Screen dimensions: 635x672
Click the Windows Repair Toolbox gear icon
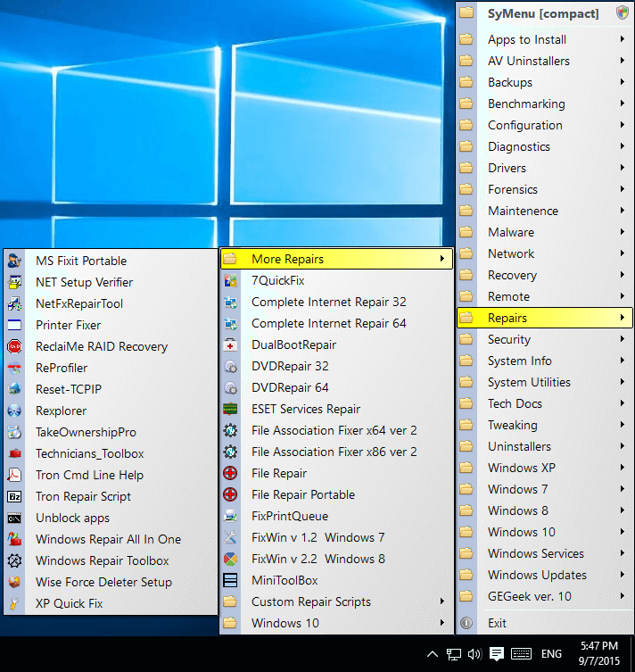click(x=14, y=560)
